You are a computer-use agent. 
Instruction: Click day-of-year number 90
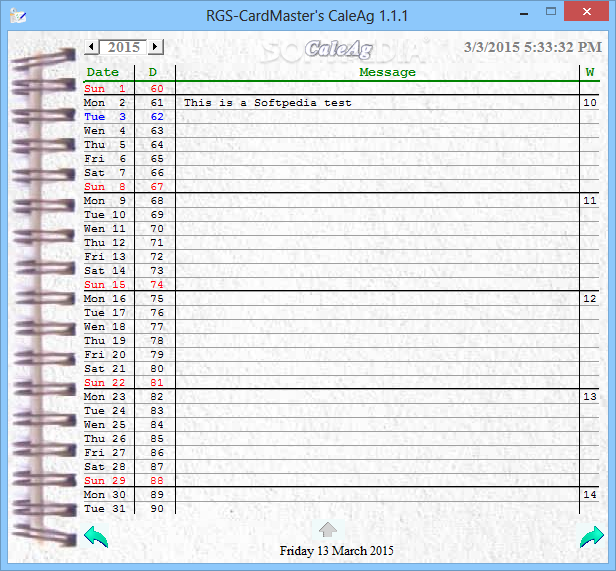[x=157, y=509]
